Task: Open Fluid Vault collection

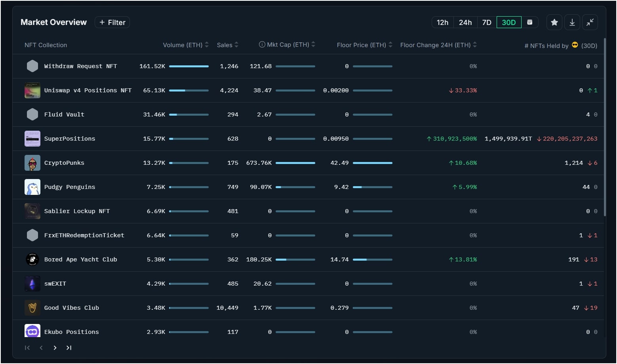Action: pos(64,114)
